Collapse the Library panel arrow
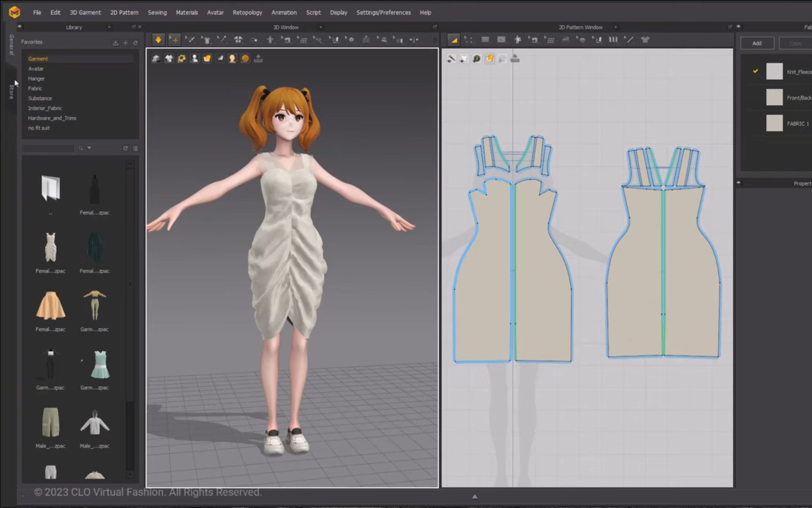Viewport: 812px width, 508px height. point(20,26)
